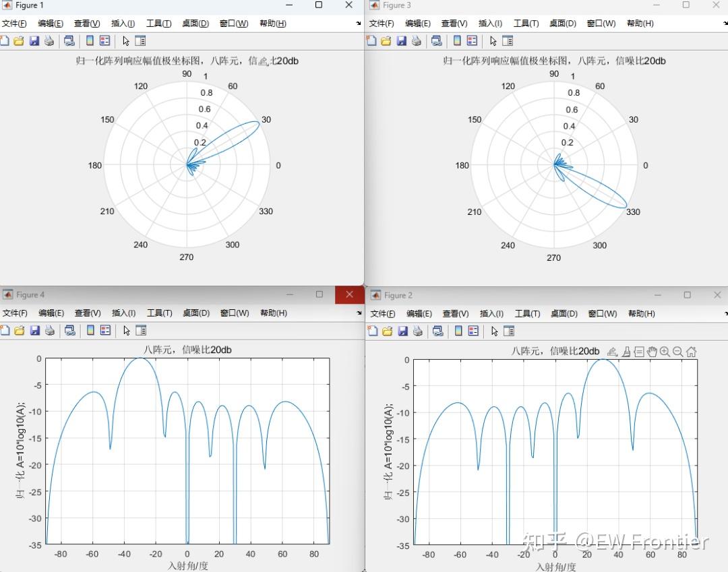Open 编辑(E) menu in Figure 1
The image size is (728, 572).
point(51,24)
